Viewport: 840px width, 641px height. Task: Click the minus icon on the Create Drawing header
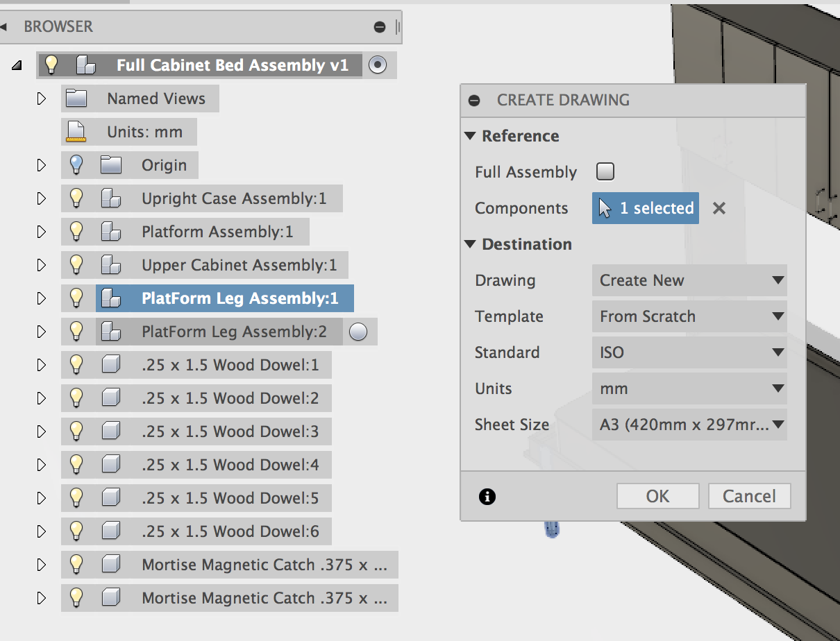pyautogui.click(x=474, y=100)
